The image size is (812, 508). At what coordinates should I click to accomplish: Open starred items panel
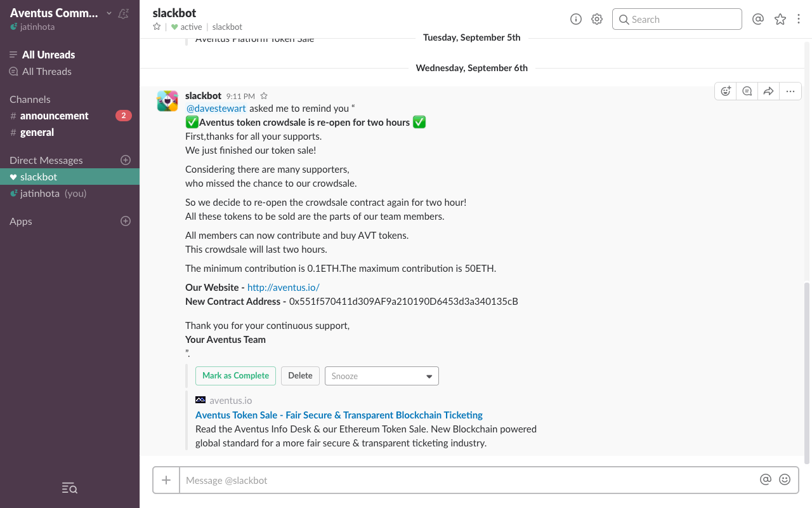tap(780, 19)
